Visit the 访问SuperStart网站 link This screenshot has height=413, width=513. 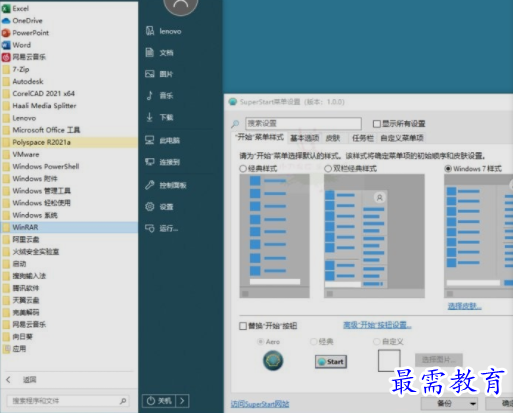(x=260, y=404)
